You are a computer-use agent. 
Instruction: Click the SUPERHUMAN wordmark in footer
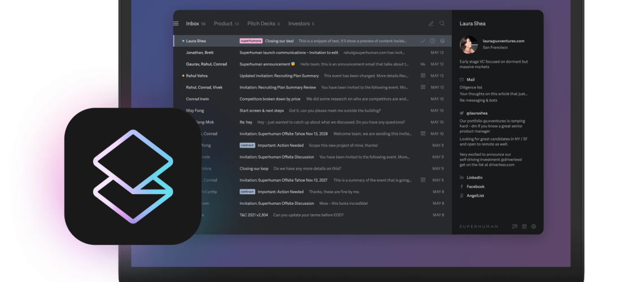478,227
